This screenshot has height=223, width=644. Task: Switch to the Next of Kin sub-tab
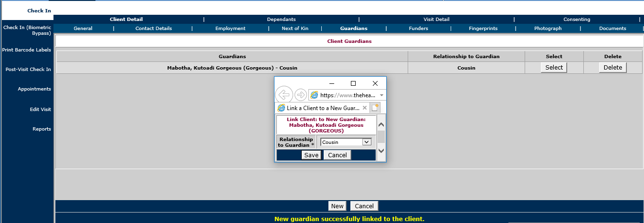click(295, 29)
